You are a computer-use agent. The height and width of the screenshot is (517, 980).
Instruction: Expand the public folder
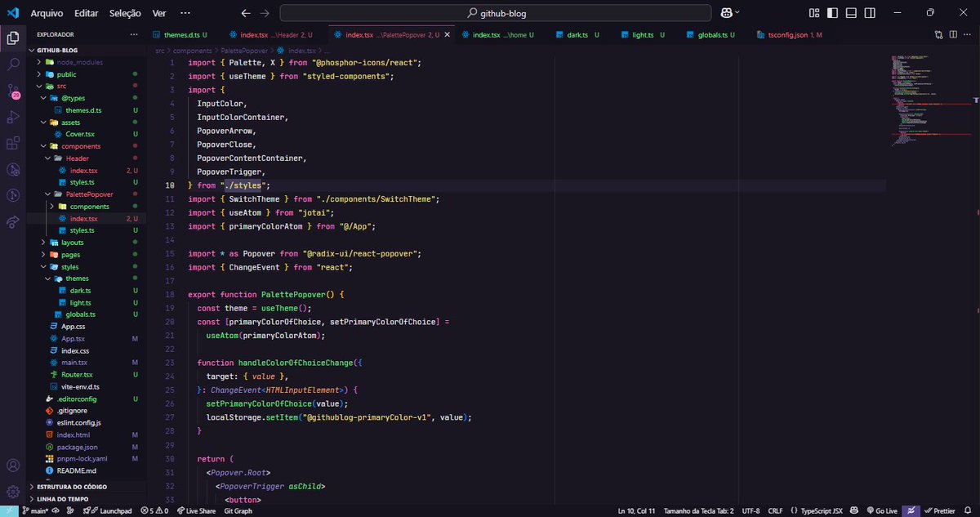pos(86,74)
